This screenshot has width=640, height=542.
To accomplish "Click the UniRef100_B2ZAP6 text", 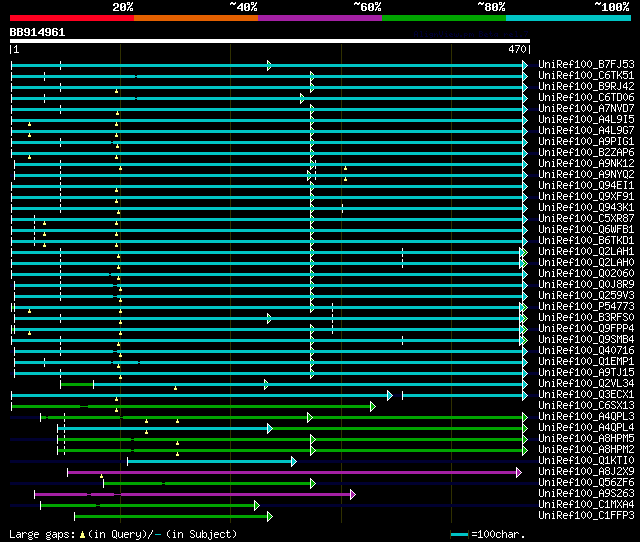I will (x=586, y=153).
